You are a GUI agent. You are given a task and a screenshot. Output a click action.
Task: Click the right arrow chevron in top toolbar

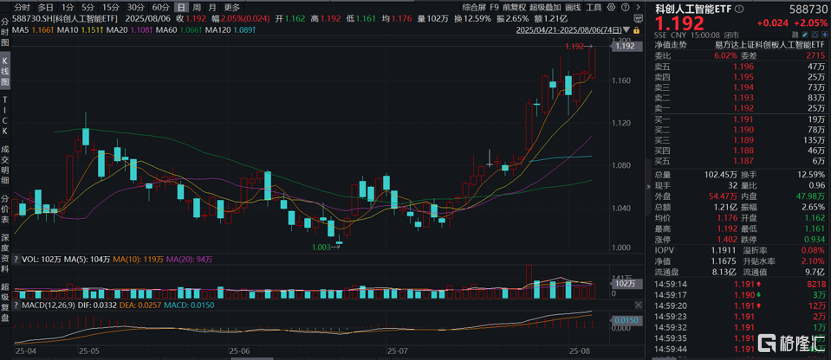pyautogui.click(x=638, y=7)
